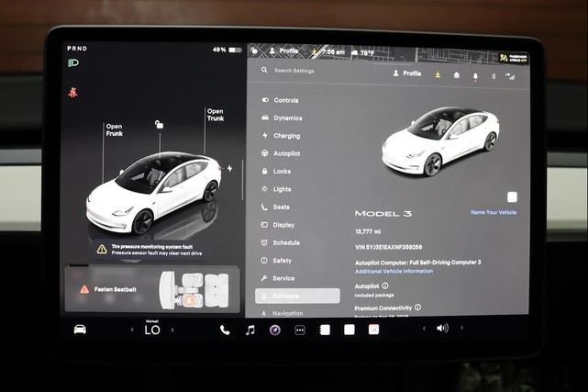Tap the info icon next to Autopilot

click(385, 286)
